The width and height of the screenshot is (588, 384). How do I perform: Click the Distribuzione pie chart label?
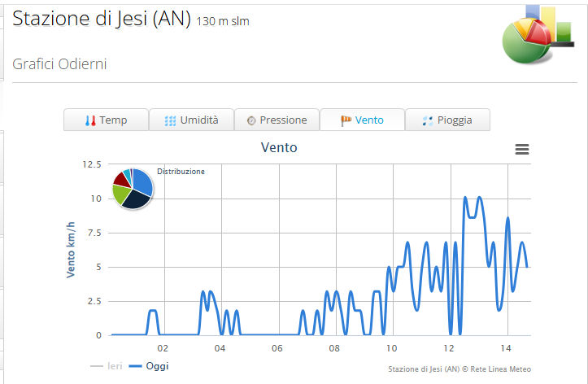tap(181, 172)
